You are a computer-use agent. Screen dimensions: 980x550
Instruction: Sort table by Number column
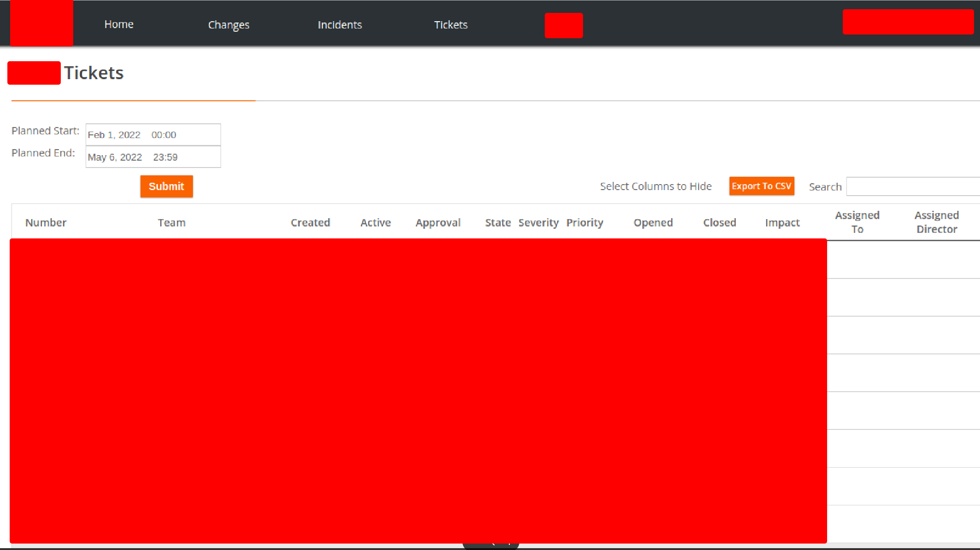pos(46,223)
